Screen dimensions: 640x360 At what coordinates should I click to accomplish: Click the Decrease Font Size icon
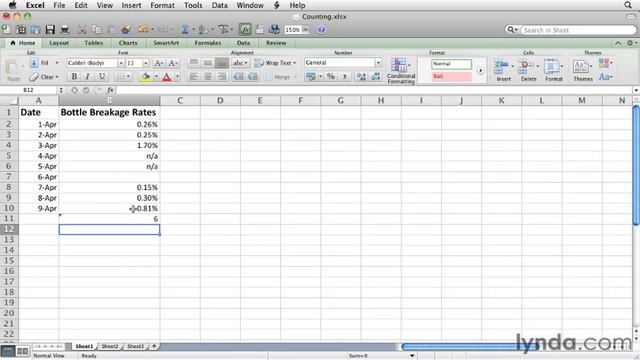click(173, 63)
